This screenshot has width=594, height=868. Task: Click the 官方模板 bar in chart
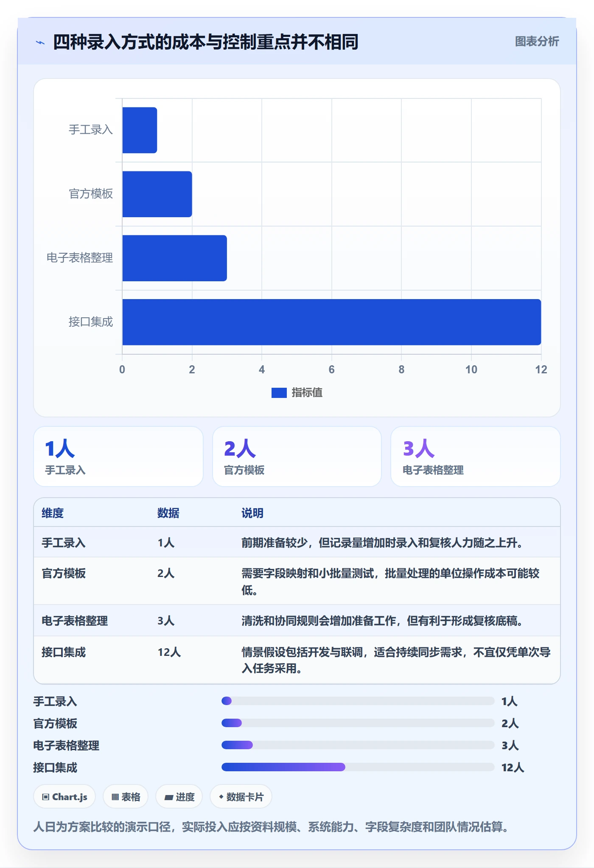tap(157, 194)
